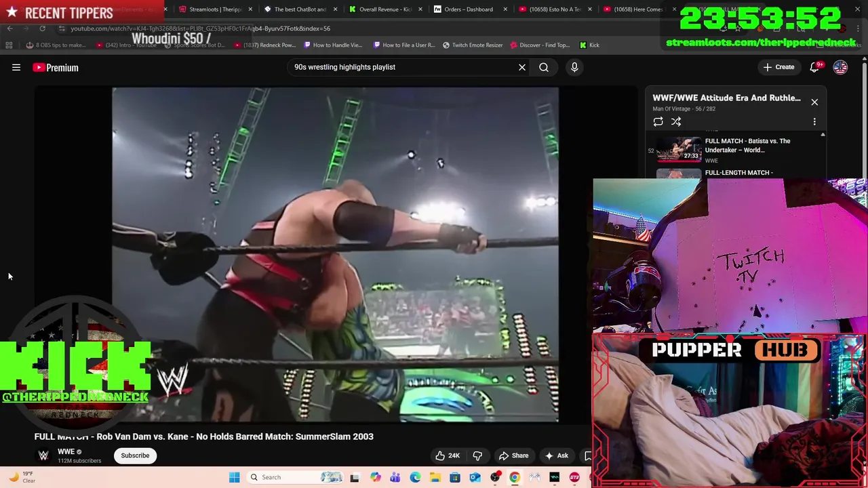This screenshot has width=868, height=488.
Task: Click the Batista vs. The Undertaker title
Action: click(747, 146)
